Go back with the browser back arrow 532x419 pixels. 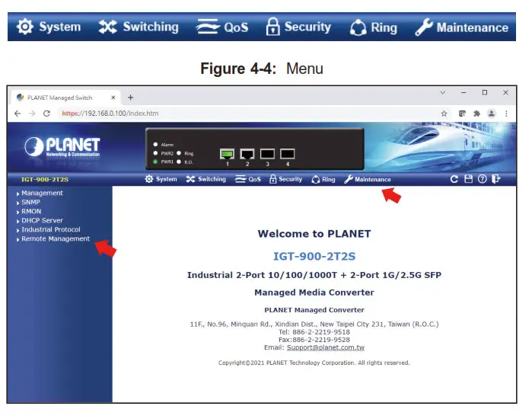click(18, 114)
